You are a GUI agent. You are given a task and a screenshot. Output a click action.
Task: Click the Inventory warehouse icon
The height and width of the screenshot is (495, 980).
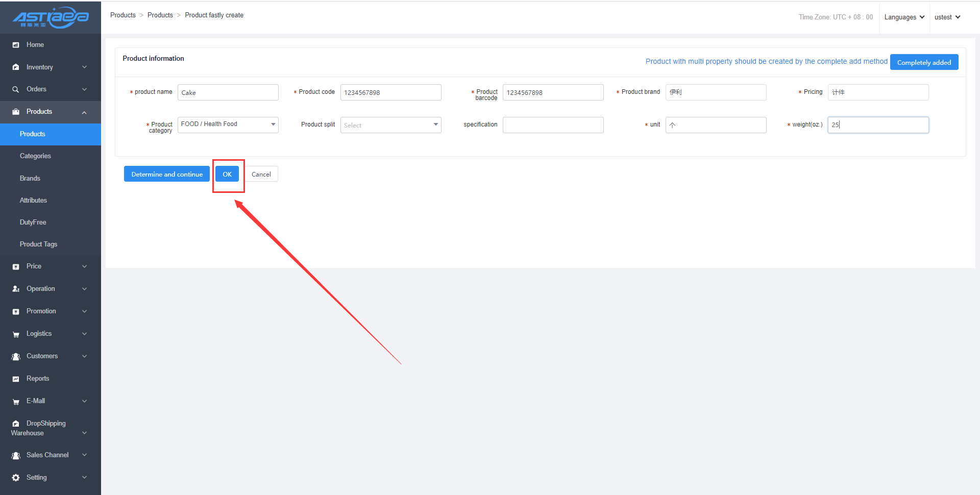click(16, 67)
